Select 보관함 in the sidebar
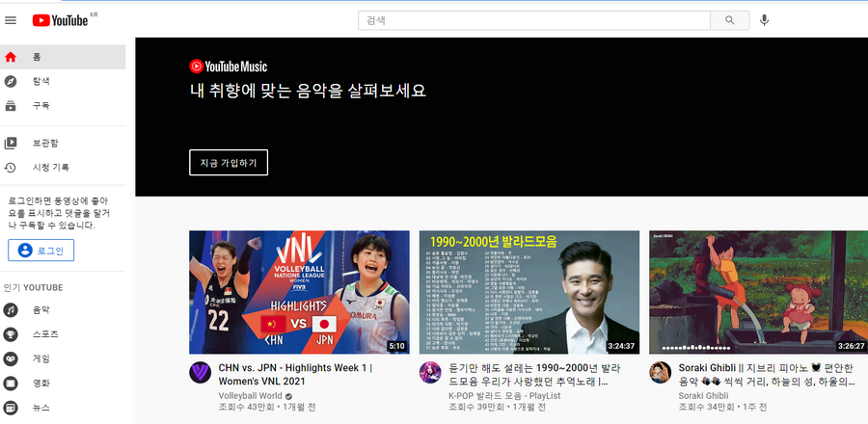Viewport: 868px width, 424px height. (x=63, y=144)
